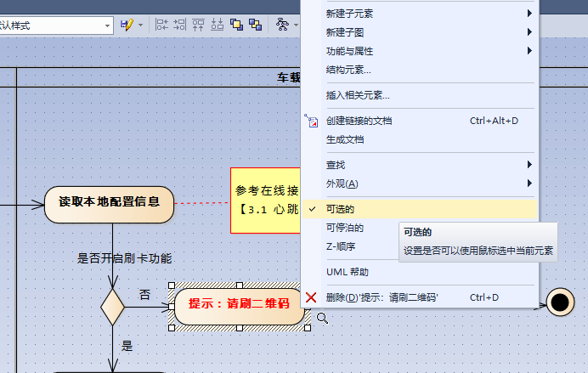
Task: Align selected elements left
Action: (x=161, y=25)
